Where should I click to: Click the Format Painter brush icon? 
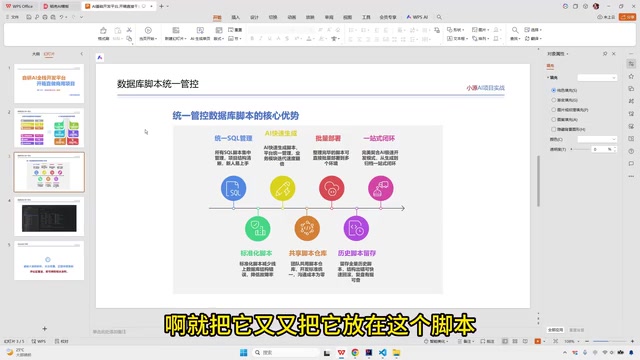(103, 31)
